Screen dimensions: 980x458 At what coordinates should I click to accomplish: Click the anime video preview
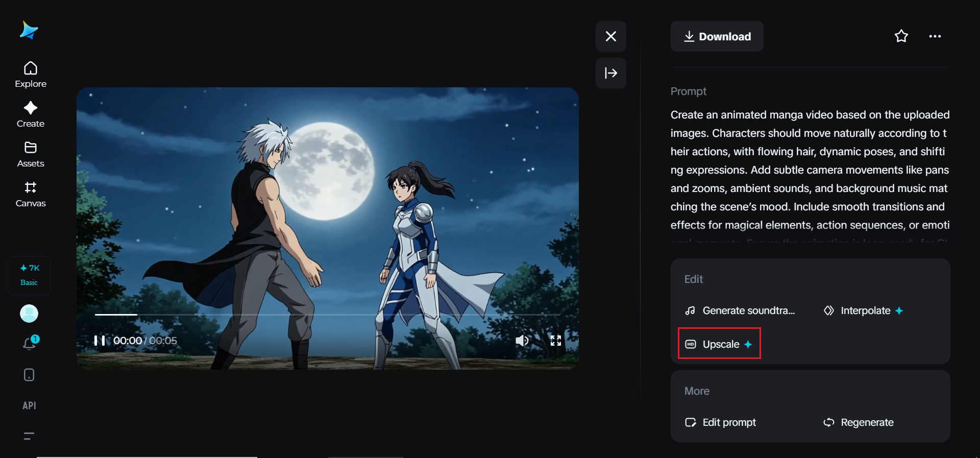click(328, 228)
